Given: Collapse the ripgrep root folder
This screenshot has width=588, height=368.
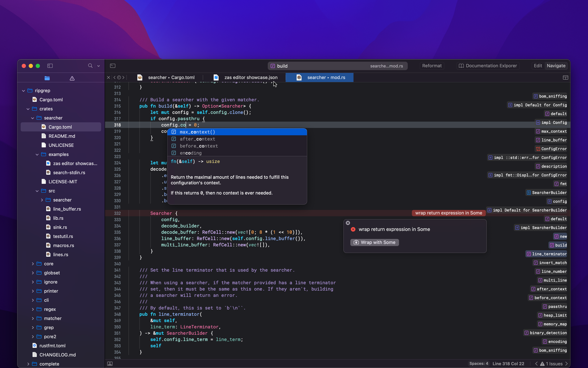Looking at the screenshot, I should [x=24, y=91].
